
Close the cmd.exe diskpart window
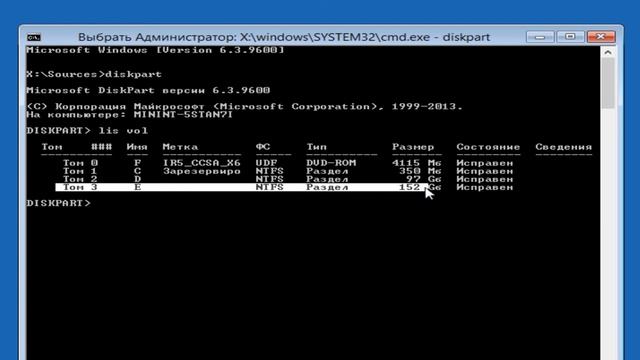pos(601,37)
